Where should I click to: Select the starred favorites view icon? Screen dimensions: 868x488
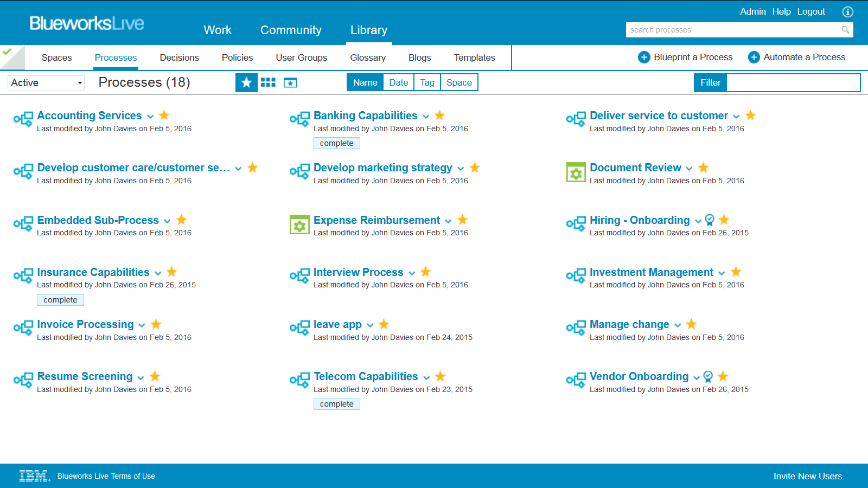tap(246, 82)
